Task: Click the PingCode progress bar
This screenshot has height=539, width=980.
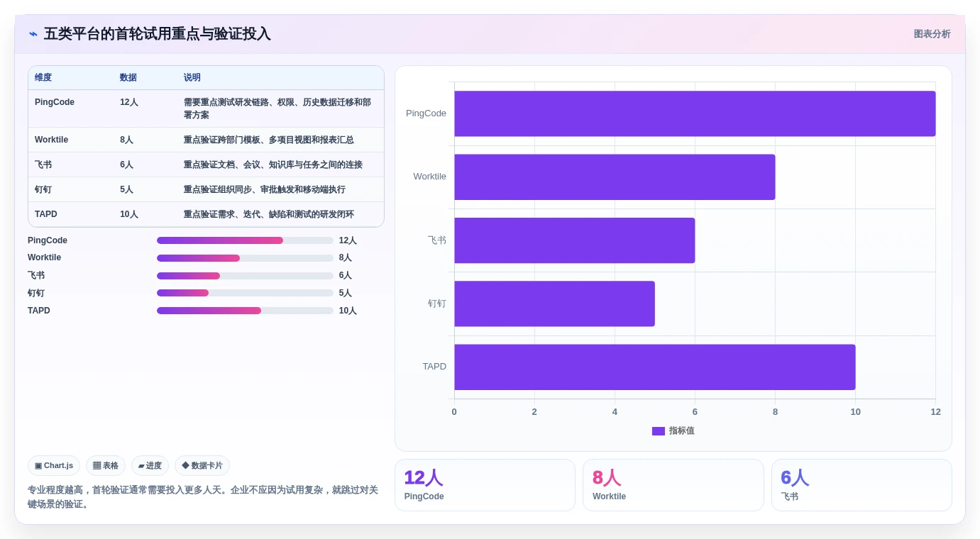Action: [x=245, y=240]
